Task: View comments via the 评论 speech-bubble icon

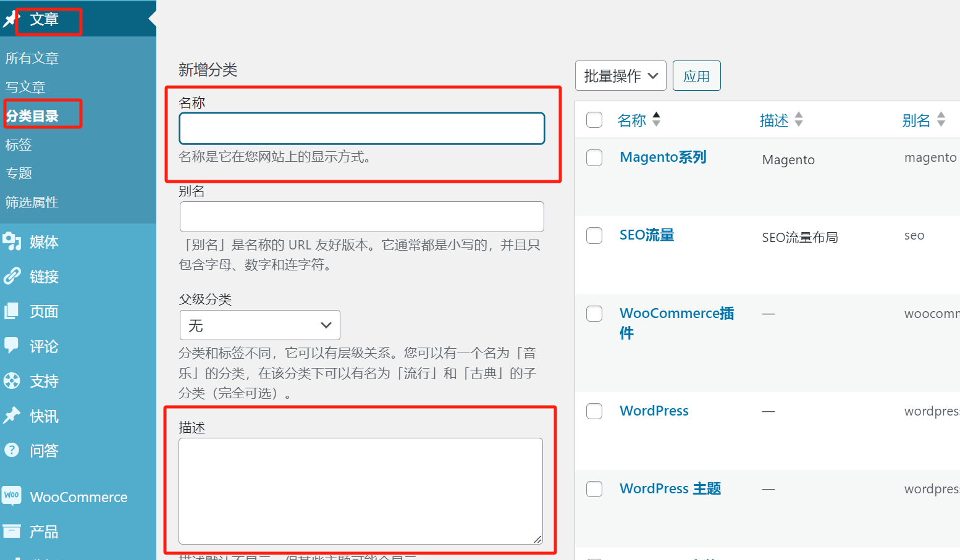Action: pos(12,346)
